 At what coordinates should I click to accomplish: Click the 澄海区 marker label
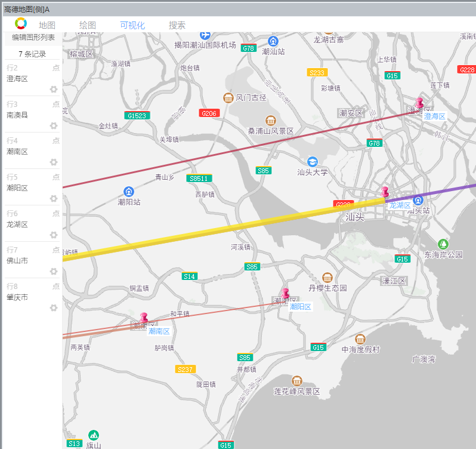[434, 116]
